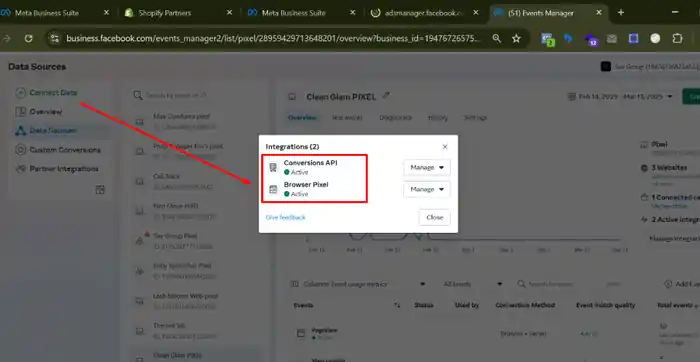Focus the search events field
The width and height of the screenshot is (700, 362).
(x=550, y=284)
